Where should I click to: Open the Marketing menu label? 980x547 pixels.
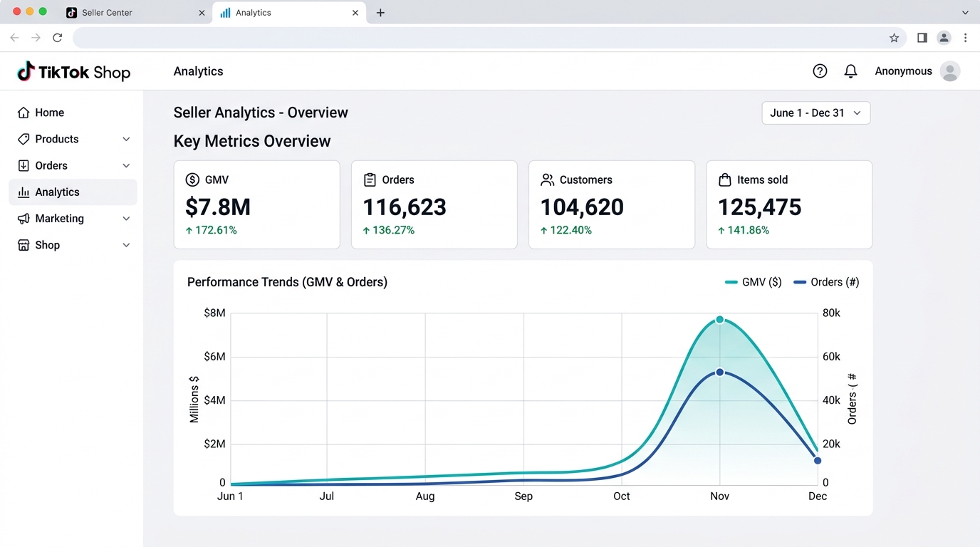pyautogui.click(x=60, y=219)
